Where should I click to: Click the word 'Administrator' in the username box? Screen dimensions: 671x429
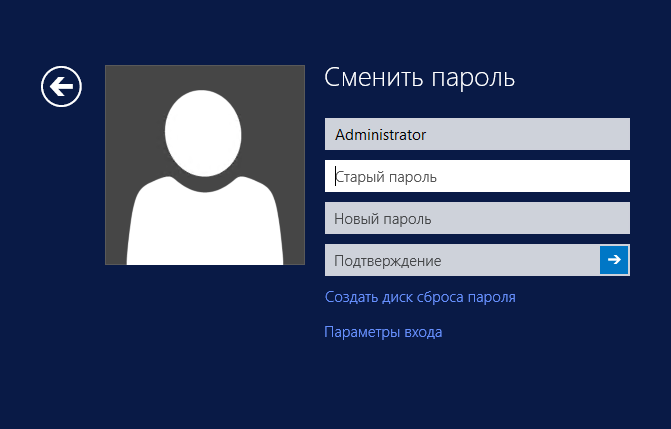(x=380, y=134)
